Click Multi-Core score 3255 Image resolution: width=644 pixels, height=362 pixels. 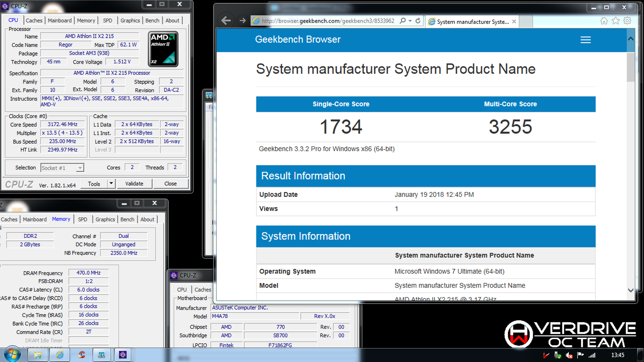[510, 127]
